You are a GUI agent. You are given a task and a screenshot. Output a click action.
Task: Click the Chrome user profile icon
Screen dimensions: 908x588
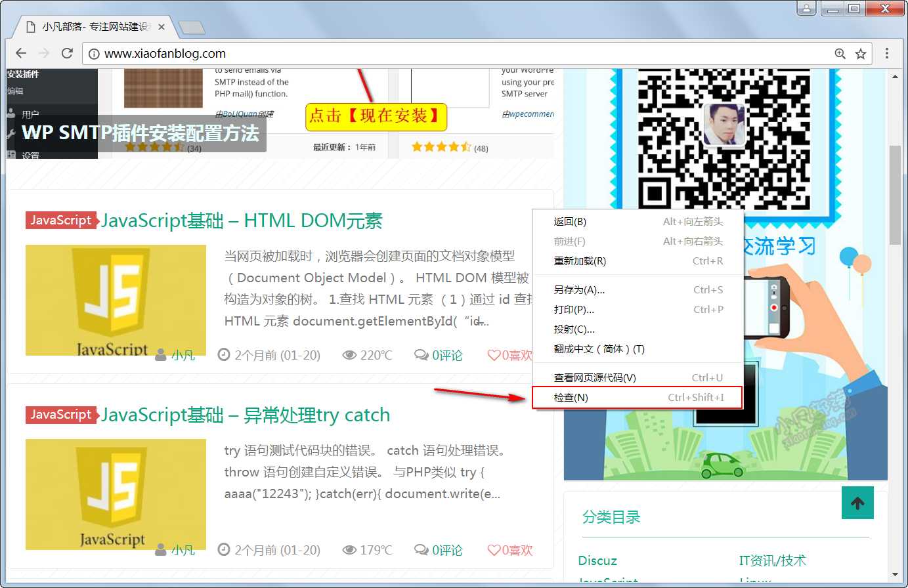click(x=806, y=9)
